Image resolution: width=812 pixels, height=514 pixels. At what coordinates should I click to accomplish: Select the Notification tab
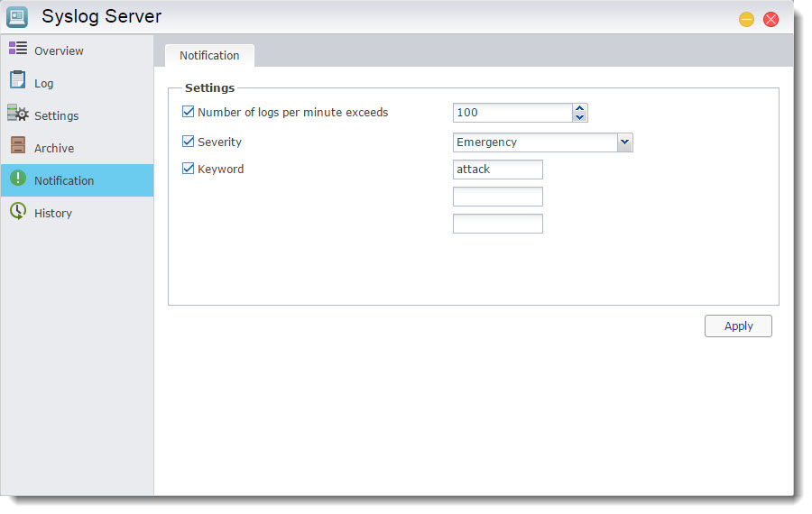click(209, 55)
